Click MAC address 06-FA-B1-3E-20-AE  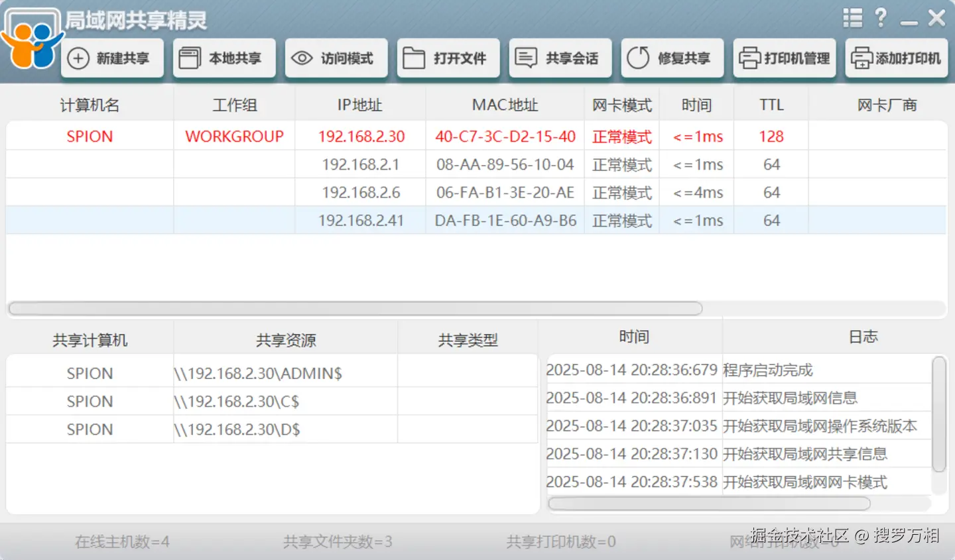point(505,192)
